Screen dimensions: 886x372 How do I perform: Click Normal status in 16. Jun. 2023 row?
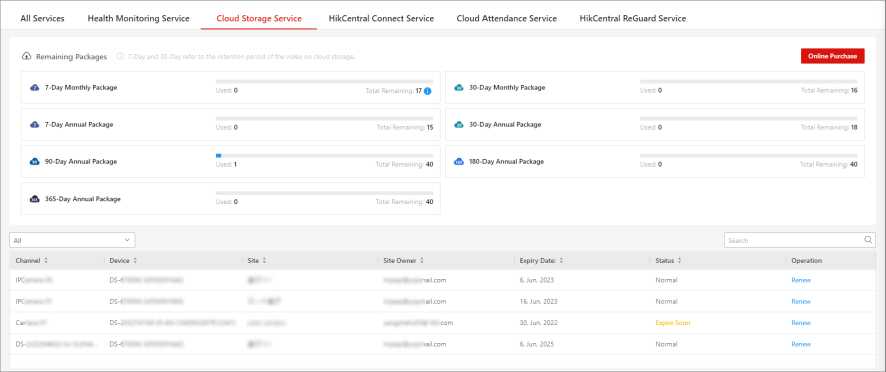pyautogui.click(x=666, y=301)
